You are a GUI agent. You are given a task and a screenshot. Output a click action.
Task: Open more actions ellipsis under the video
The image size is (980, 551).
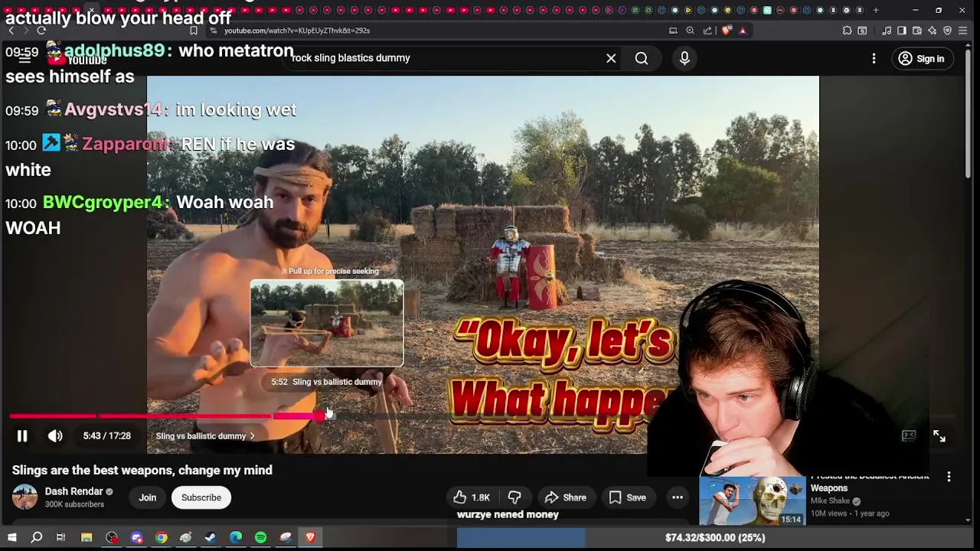[678, 497]
